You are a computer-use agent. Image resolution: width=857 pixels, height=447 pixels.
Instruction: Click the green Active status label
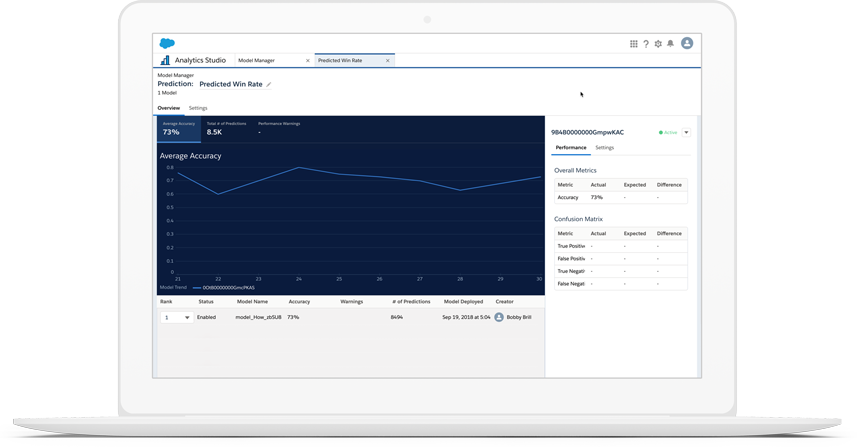pyautogui.click(x=668, y=132)
